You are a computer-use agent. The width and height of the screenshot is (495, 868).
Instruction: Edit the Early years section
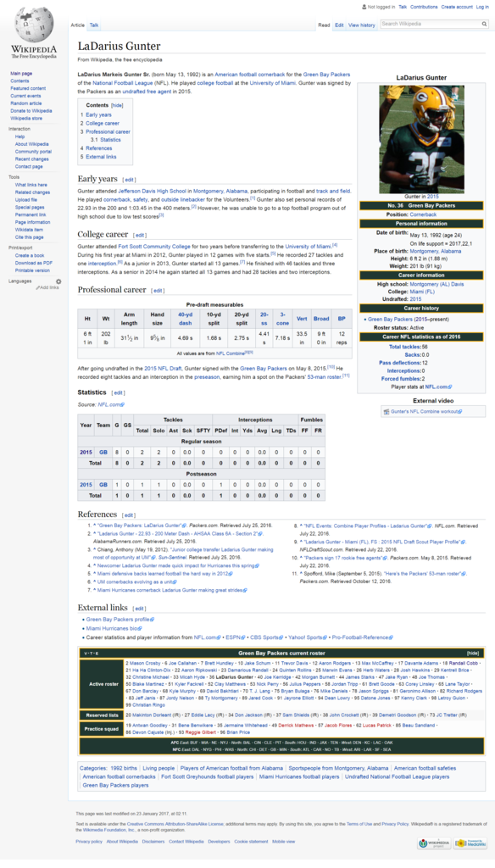coord(129,180)
